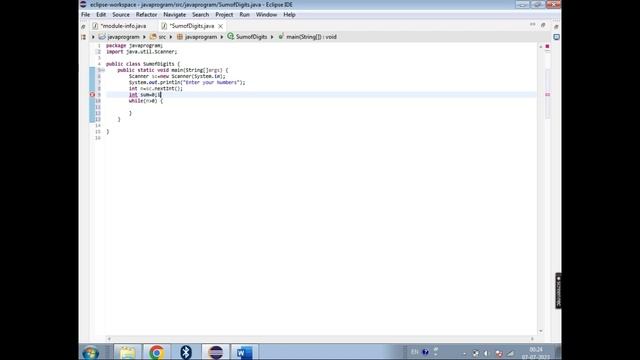Click the volume icon in system tray
Viewport: 640px width, 360px height.
point(487,353)
